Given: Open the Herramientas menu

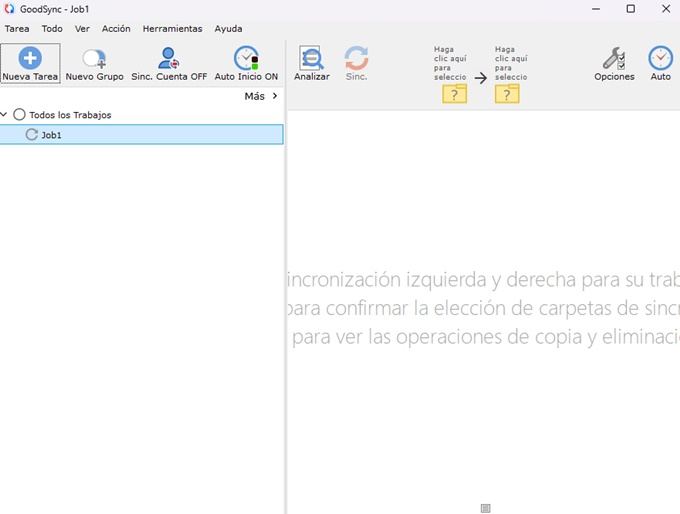Looking at the screenshot, I should pyautogui.click(x=172, y=29).
